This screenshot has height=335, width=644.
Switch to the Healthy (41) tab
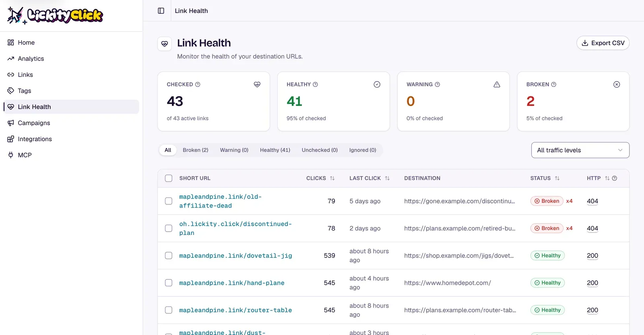click(275, 150)
